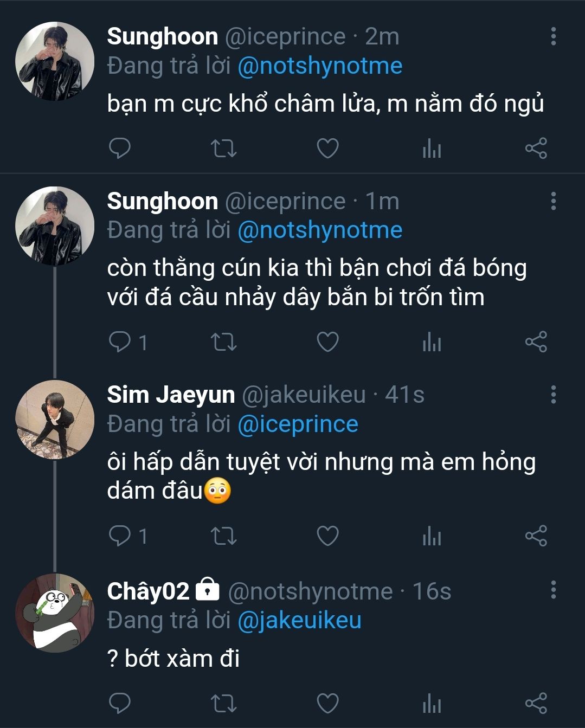The width and height of the screenshot is (585, 728).
Task: View analytics of Sunghoon's first tweet
Action: pyautogui.click(x=432, y=149)
